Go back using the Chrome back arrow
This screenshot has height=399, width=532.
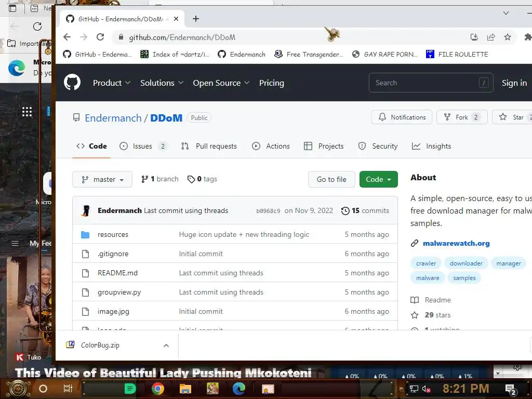[67, 37]
